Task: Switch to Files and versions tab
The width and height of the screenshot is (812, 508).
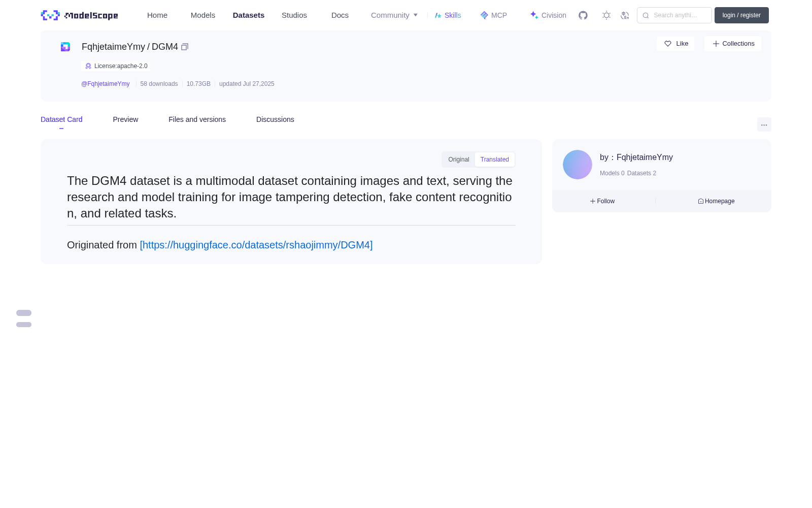Action: 197,119
